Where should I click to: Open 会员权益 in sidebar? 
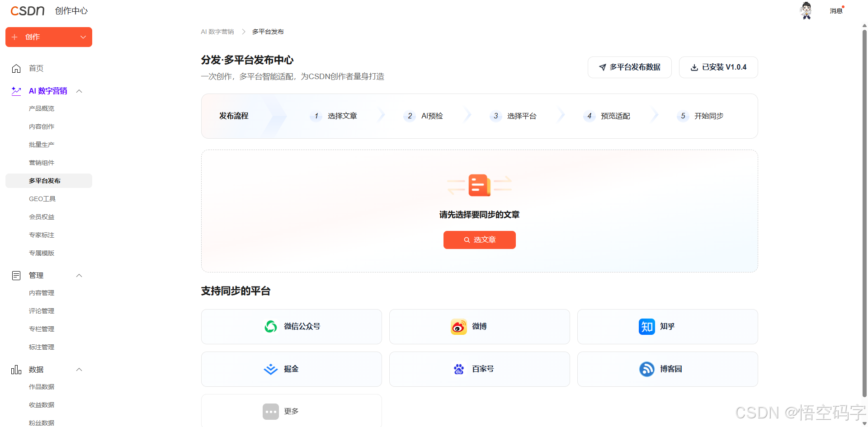(42, 217)
